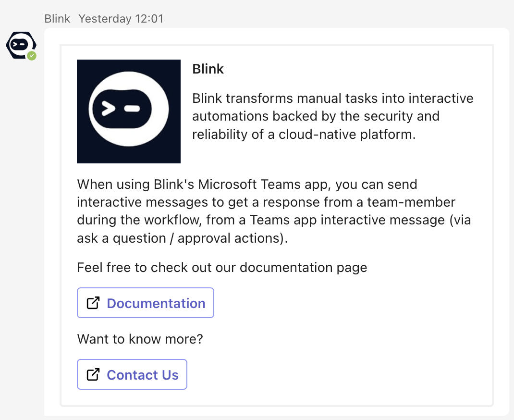The width and height of the screenshot is (514, 420).
Task: Click the Blink sender name
Action: (57, 19)
